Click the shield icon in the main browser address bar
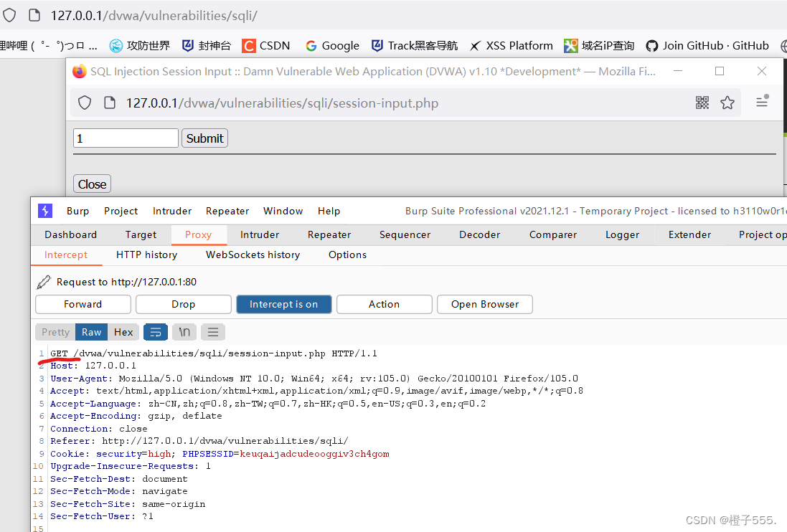Image resolution: width=787 pixels, height=532 pixels. (9, 15)
